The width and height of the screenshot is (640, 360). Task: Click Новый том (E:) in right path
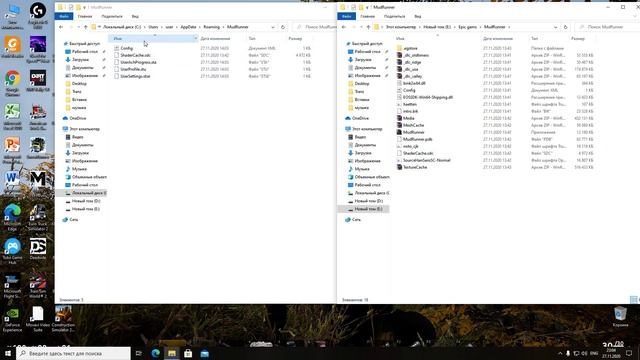point(437,27)
